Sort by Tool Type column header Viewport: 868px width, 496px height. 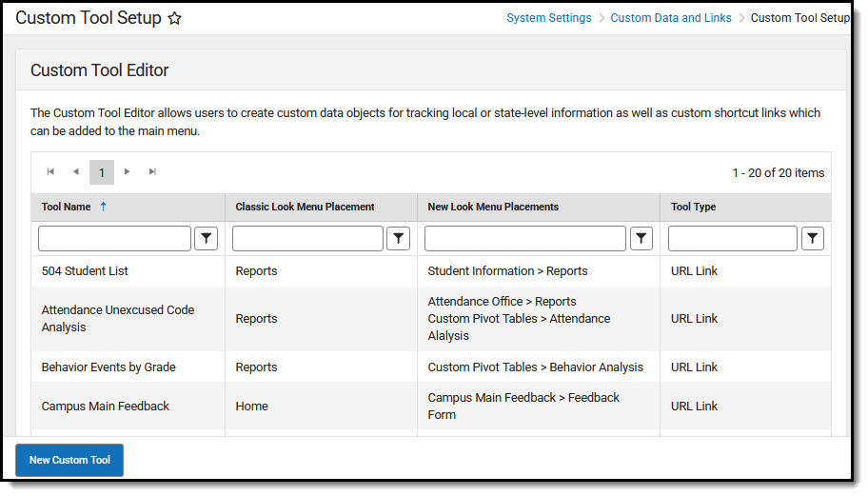[x=693, y=207]
